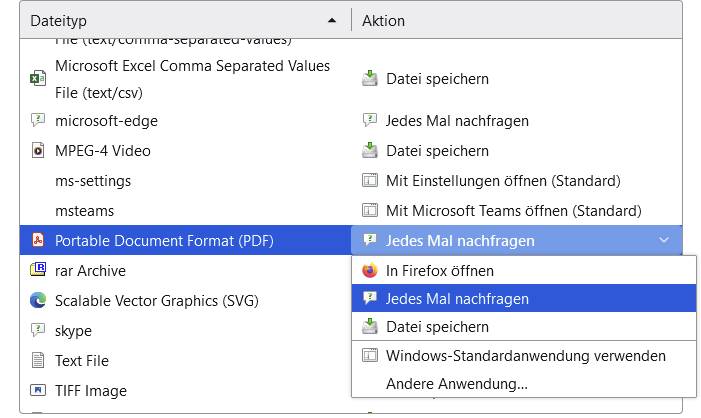Choose 'In Firefox öffnen' from the menu

tap(440, 271)
